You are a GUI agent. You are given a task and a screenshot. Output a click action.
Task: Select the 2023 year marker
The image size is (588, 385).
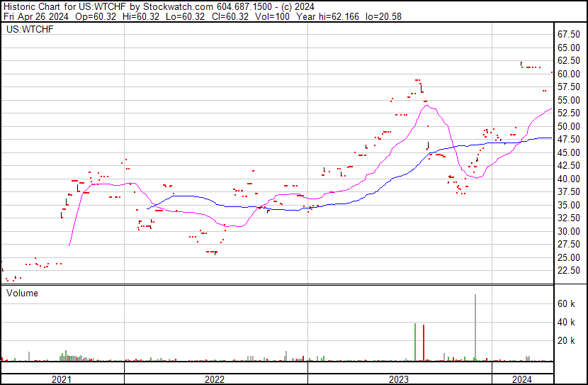coord(400,379)
